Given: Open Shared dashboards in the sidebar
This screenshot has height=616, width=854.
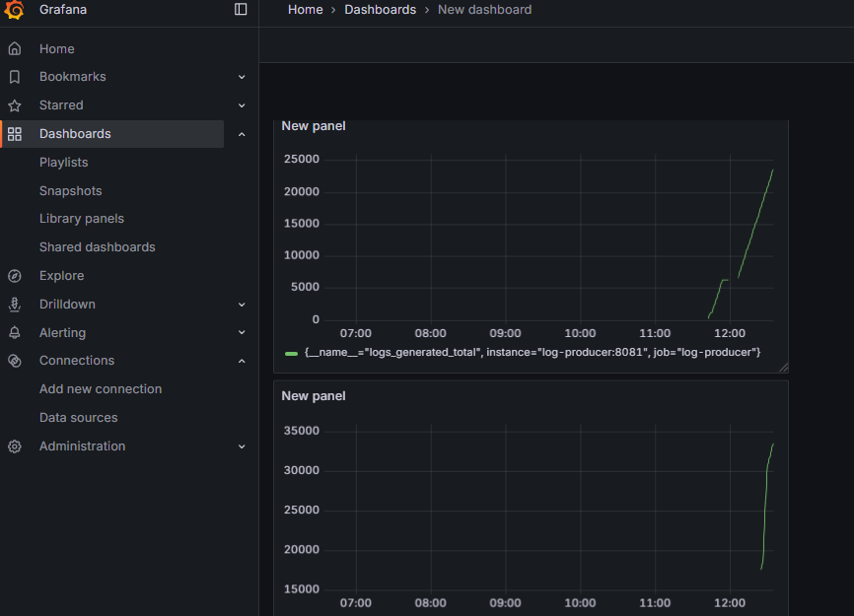Looking at the screenshot, I should [x=97, y=247].
